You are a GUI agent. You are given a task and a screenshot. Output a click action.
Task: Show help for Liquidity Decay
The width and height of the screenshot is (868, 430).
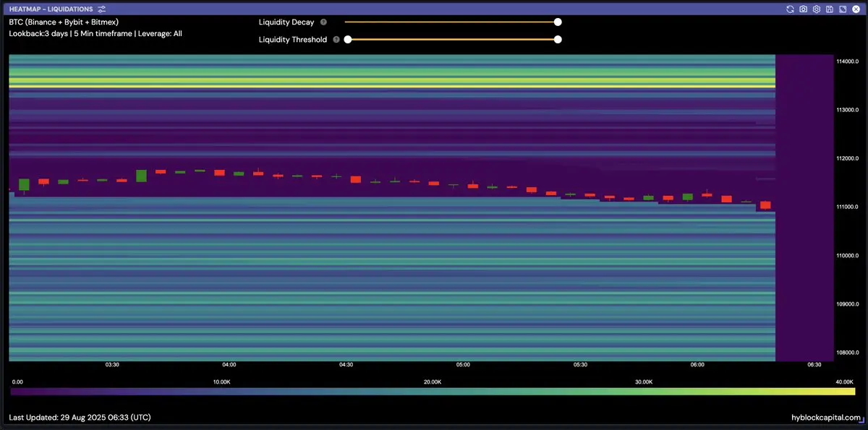click(323, 22)
